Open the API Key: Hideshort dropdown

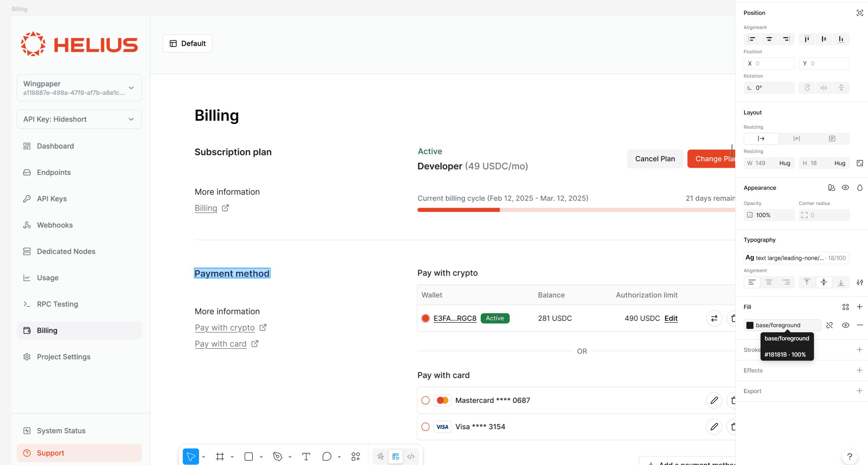click(x=131, y=119)
